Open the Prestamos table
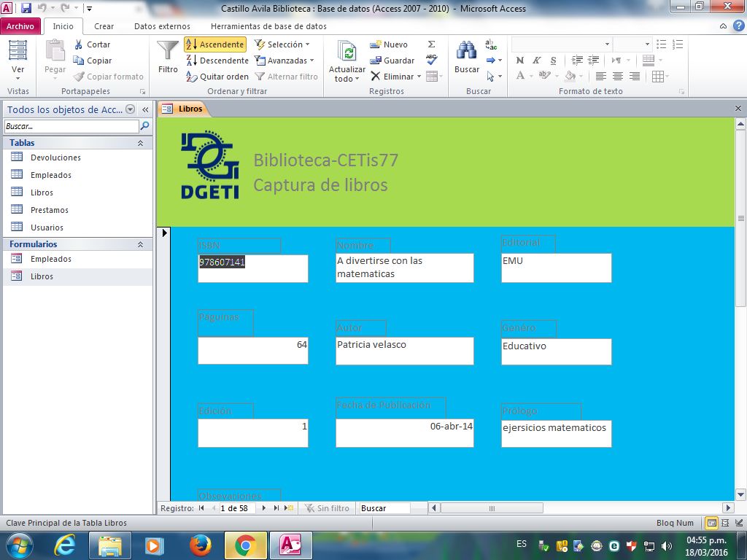 [50, 210]
